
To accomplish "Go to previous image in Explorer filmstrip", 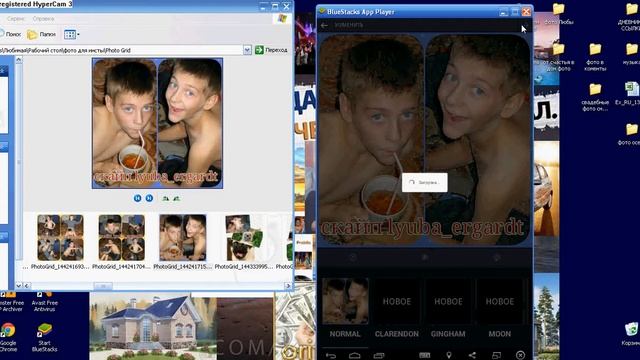I will click(x=138, y=198).
